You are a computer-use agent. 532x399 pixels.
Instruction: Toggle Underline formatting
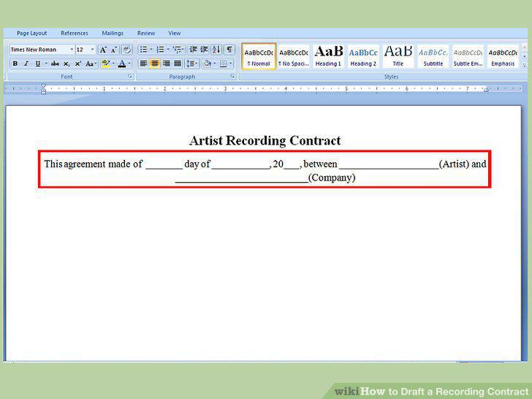[37, 64]
